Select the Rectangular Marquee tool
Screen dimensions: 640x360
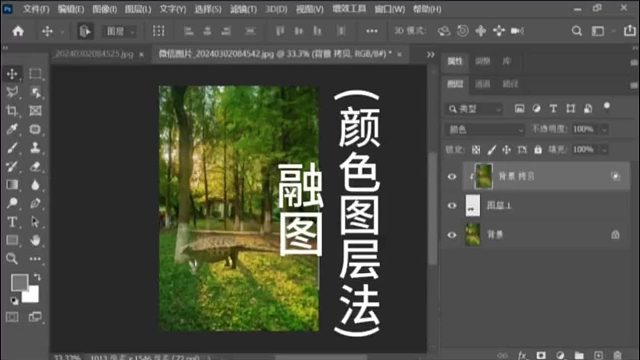[35, 74]
